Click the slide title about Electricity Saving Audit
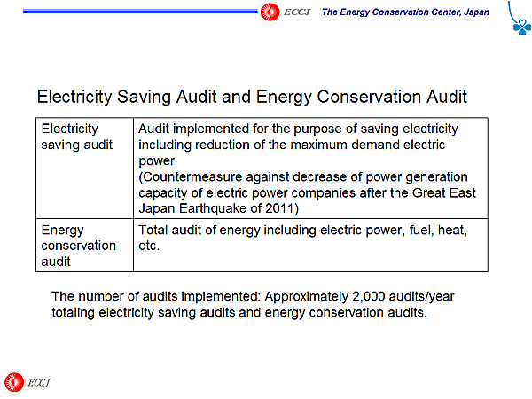532x399 pixels. [251, 96]
